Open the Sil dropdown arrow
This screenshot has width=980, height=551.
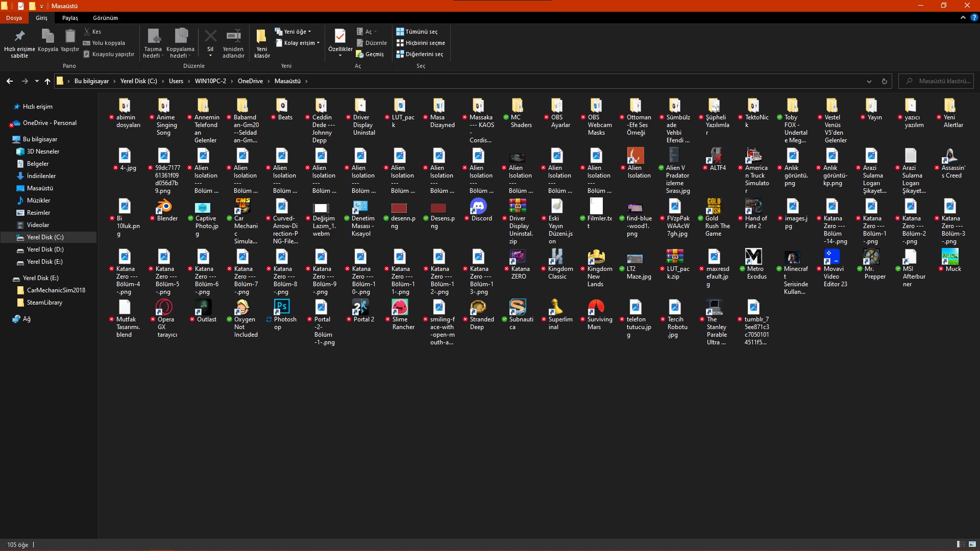coord(210,55)
